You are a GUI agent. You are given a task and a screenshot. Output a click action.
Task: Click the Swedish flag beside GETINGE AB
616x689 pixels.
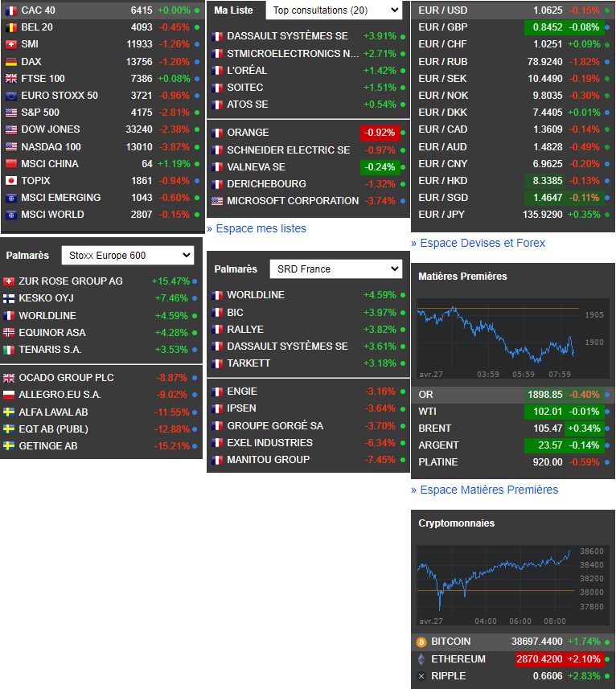[x=9, y=446]
